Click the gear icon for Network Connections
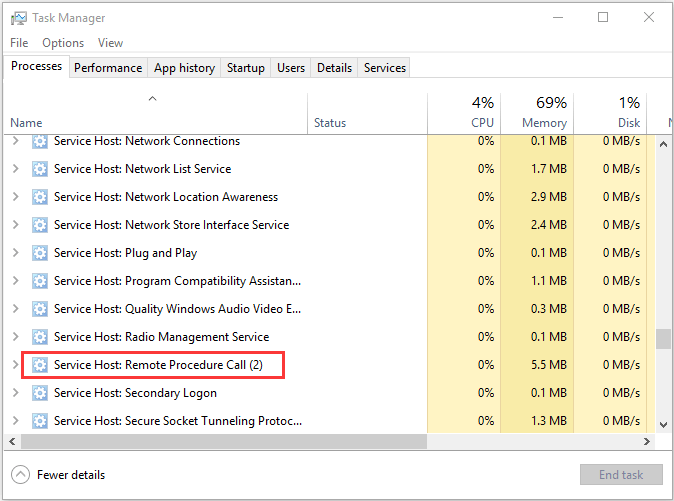The image size is (674, 501). coord(40,141)
